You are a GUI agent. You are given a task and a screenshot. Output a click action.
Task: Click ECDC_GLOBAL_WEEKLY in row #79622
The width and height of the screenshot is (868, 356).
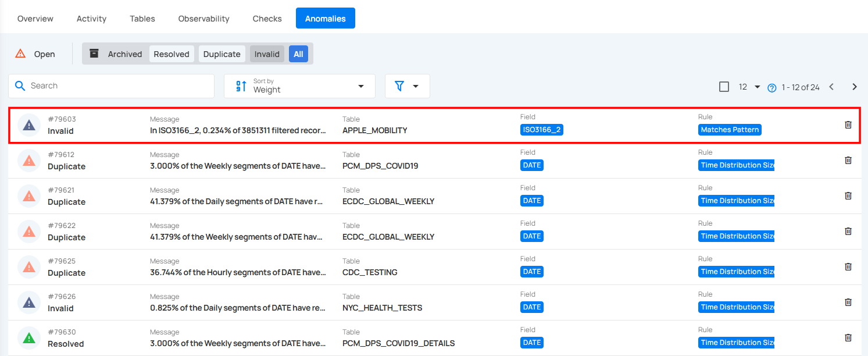(388, 237)
